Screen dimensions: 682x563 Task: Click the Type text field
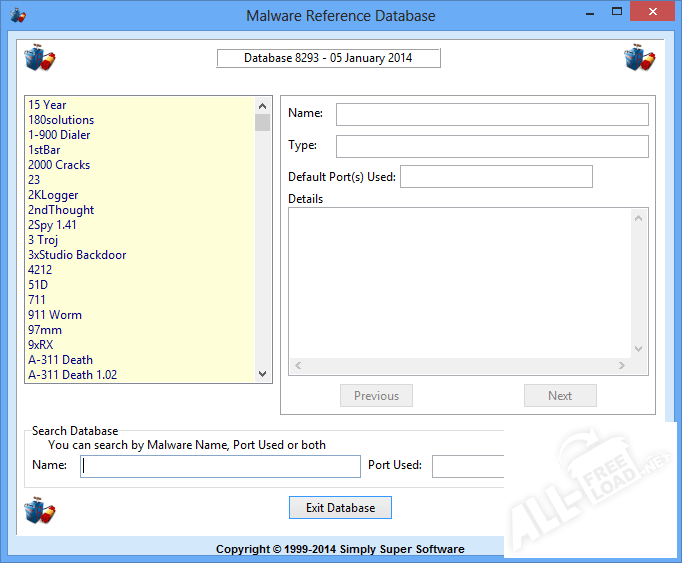click(x=492, y=146)
